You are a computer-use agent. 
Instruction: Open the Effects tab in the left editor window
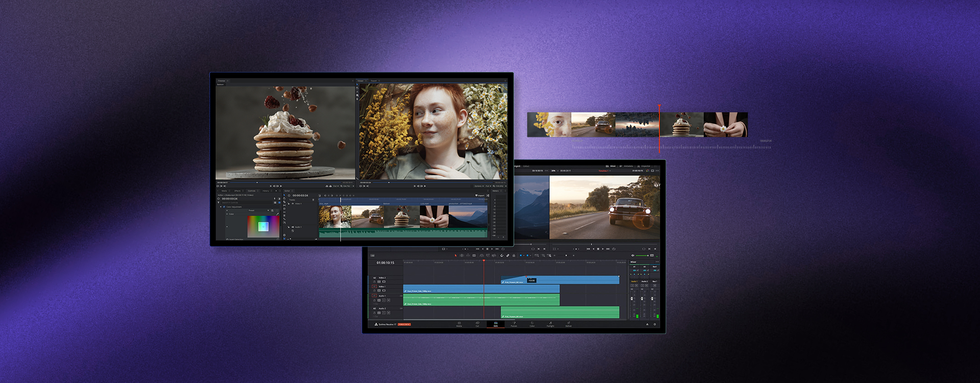(x=237, y=190)
